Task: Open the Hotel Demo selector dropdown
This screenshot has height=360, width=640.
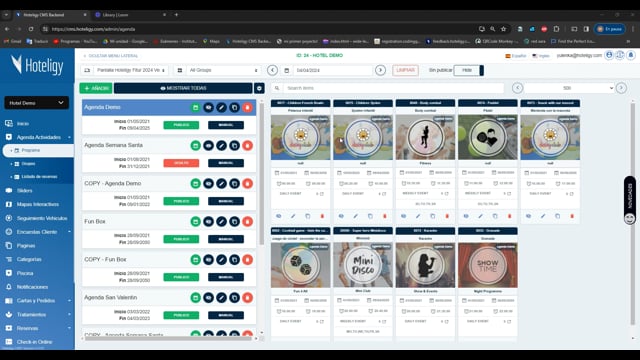Action: (36, 103)
